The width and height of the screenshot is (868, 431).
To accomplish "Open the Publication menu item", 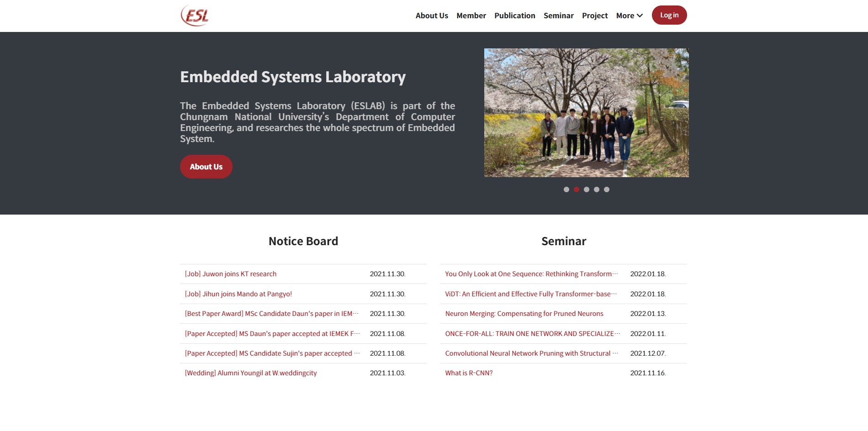I will pos(514,16).
